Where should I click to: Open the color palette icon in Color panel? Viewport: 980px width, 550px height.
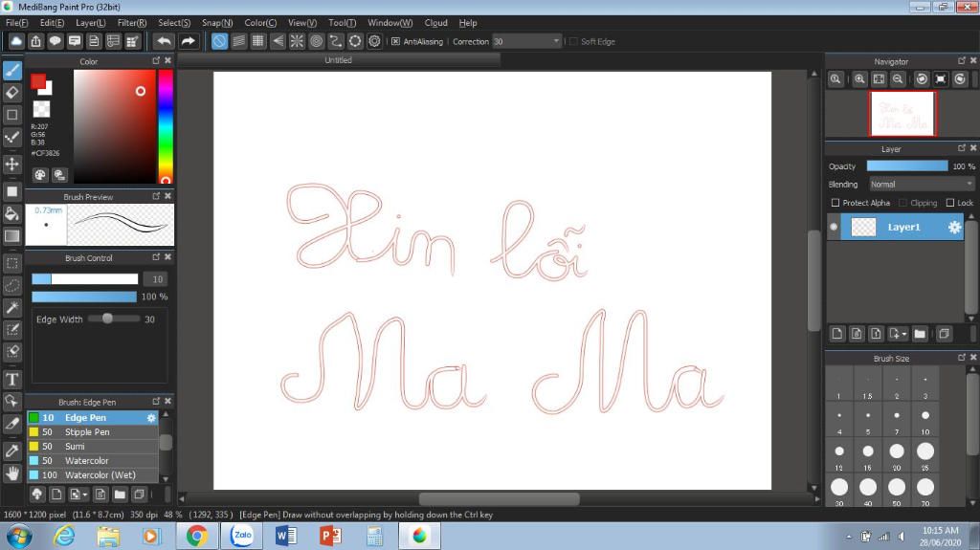click(x=40, y=175)
